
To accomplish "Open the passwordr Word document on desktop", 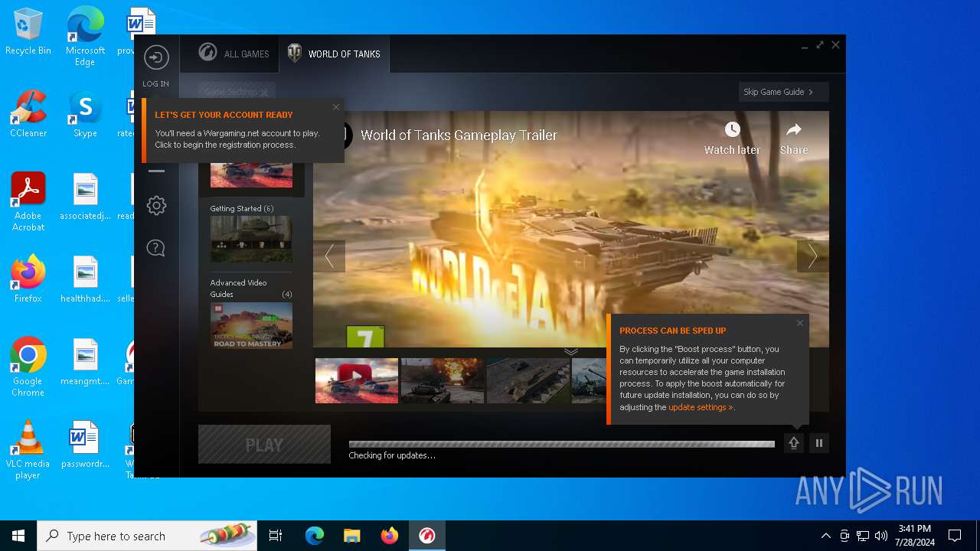I will (85, 445).
